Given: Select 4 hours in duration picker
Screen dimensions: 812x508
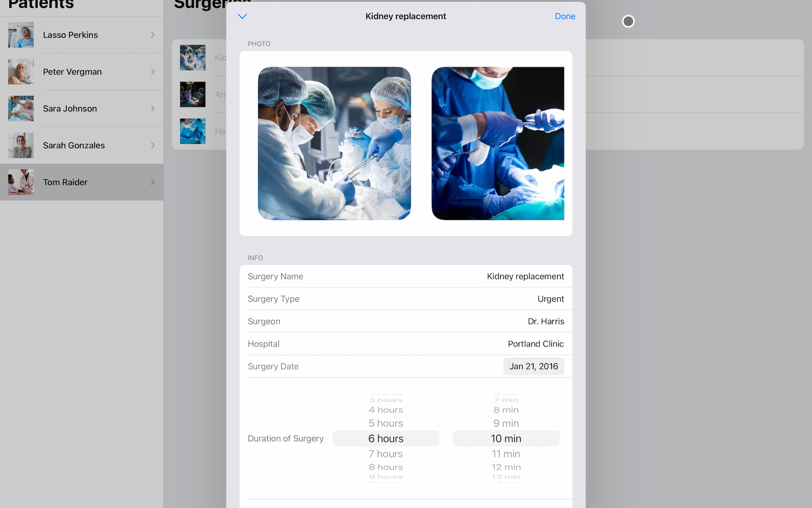Looking at the screenshot, I should tap(385, 410).
